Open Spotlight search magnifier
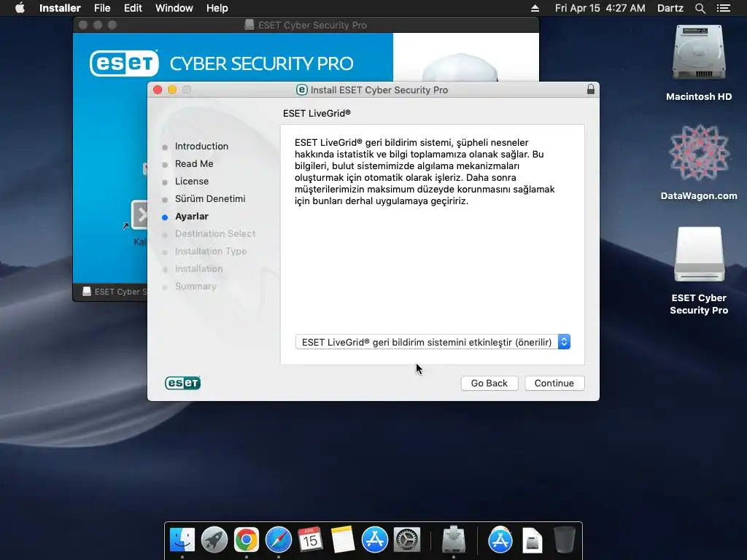The image size is (747, 560). 700,8
